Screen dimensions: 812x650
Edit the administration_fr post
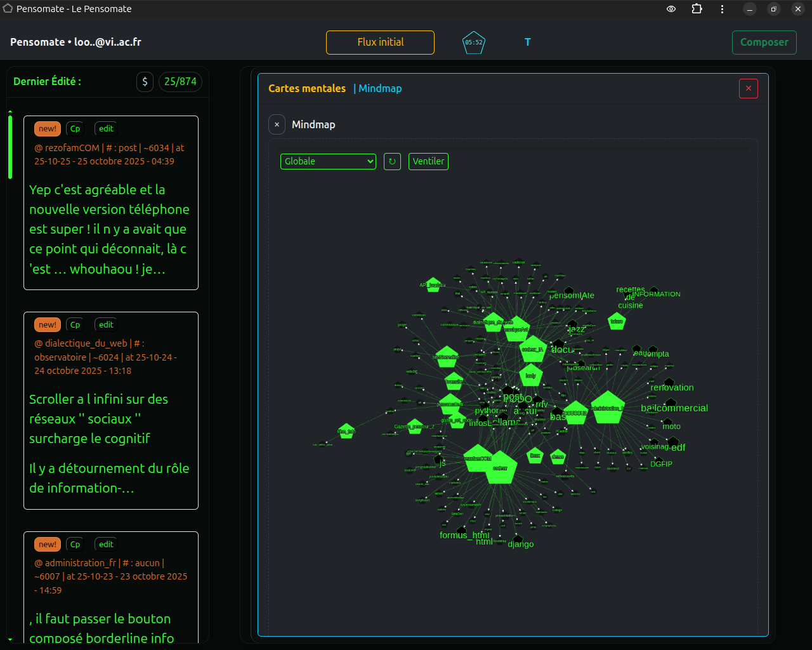[106, 545]
